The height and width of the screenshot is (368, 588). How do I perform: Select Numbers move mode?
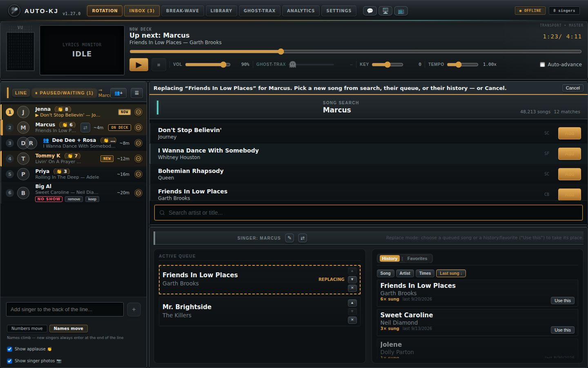(27, 329)
